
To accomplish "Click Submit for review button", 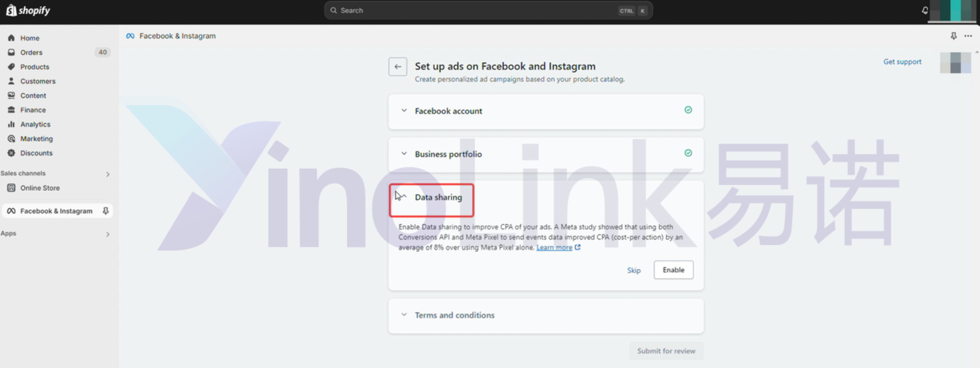I will click(x=666, y=351).
